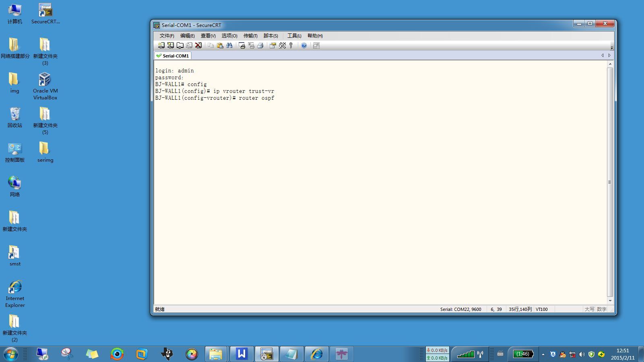Click the 'login: admin' line in terminal

pos(175,71)
